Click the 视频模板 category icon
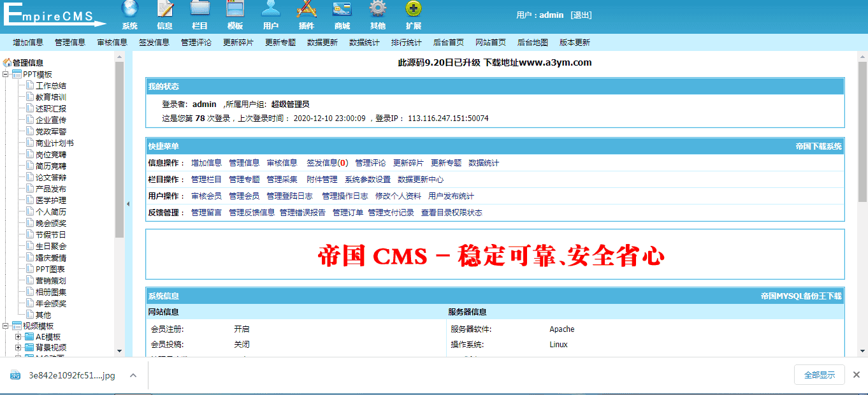The width and height of the screenshot is (868, 395). [x=17, y=326]
